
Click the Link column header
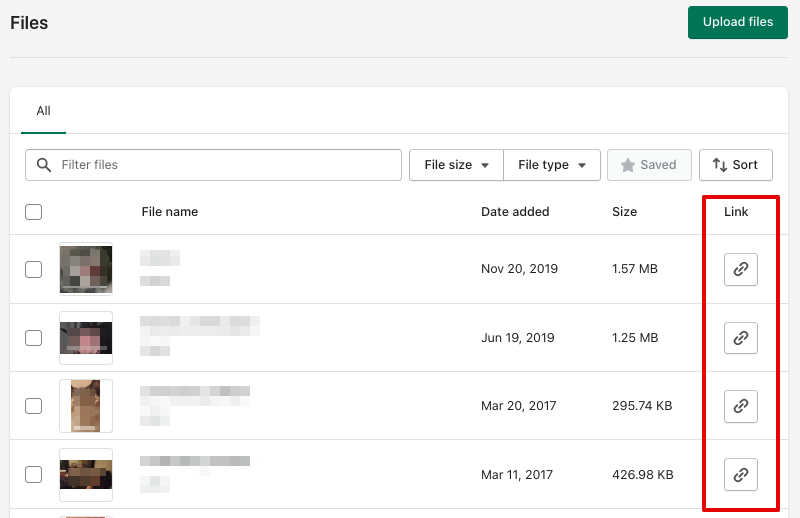click(x=736, y=212)
